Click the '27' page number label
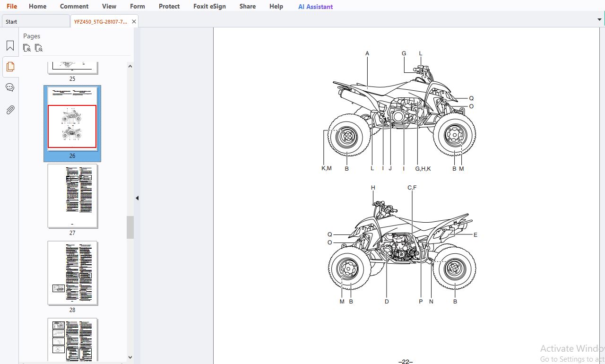The height and width of the screenshot is (364, 605). [72, 233]
